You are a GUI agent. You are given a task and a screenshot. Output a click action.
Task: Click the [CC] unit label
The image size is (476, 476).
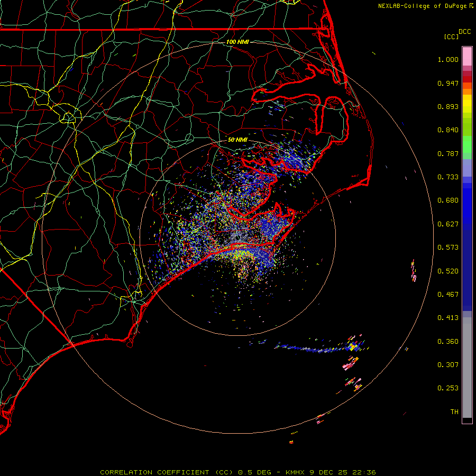click(451, 36)
